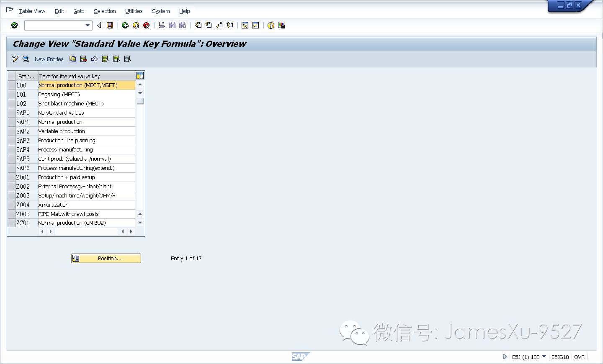Click the Copy As icon
The height and width of the screenshot is (364, 603).
point(72,59)
